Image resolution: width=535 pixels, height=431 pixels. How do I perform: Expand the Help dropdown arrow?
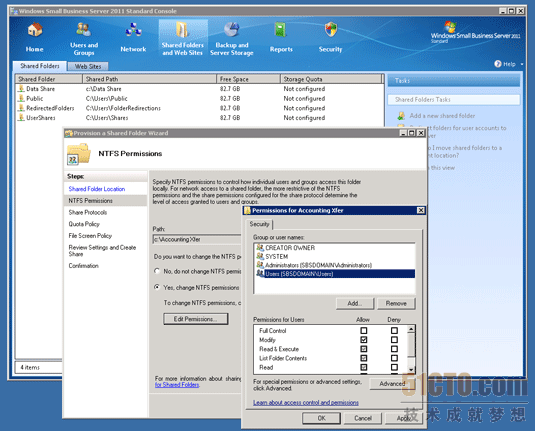(x=522, y=64)
